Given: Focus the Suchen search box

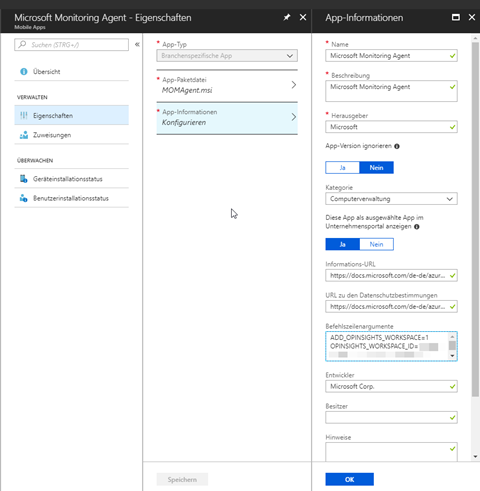Looking at the screenshot, I should point(71,45).
